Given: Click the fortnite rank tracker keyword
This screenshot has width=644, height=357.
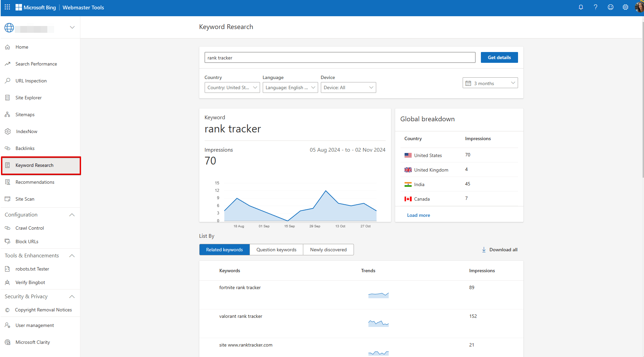Looking at the screenshot, I should click(x=240, y=287).
